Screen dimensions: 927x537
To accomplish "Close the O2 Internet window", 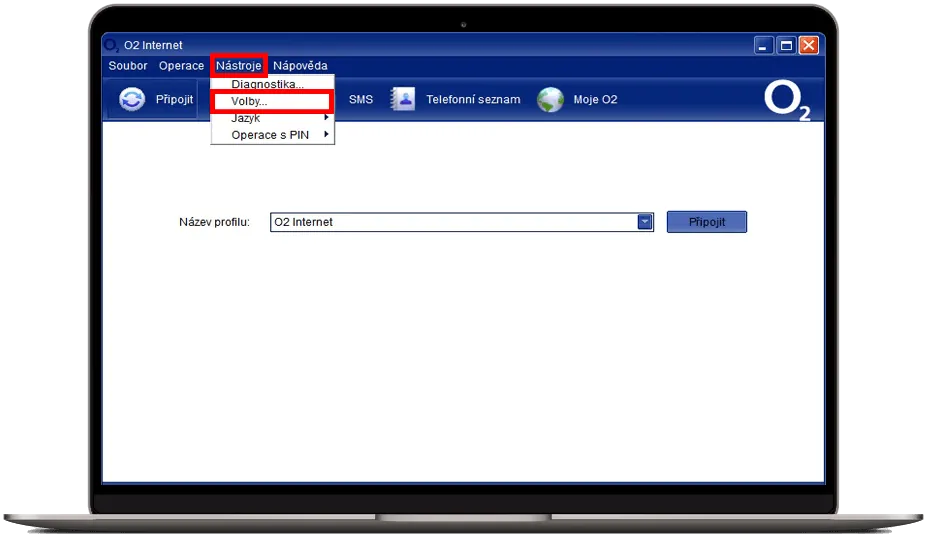I will (x=809, y=45).
